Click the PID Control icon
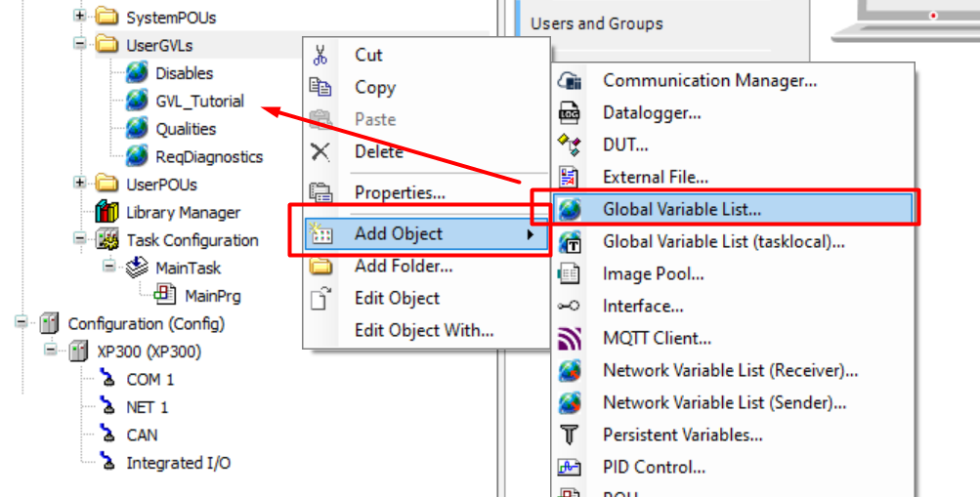The width and height of the screenshot is (980, 497). pos(569,467)
